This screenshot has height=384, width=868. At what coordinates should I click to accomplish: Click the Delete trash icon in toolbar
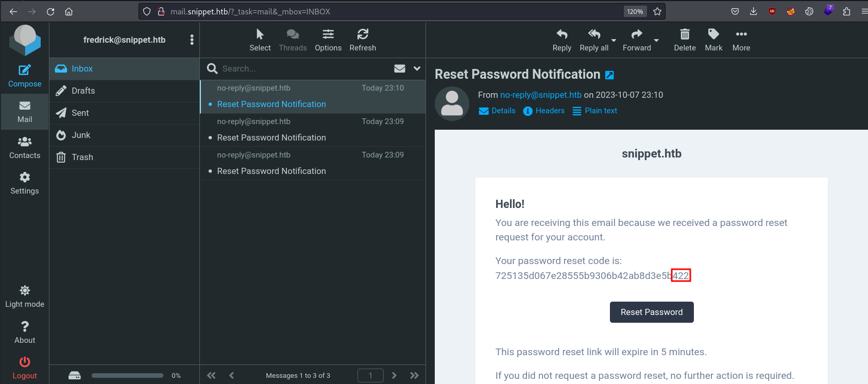point(685,34)
